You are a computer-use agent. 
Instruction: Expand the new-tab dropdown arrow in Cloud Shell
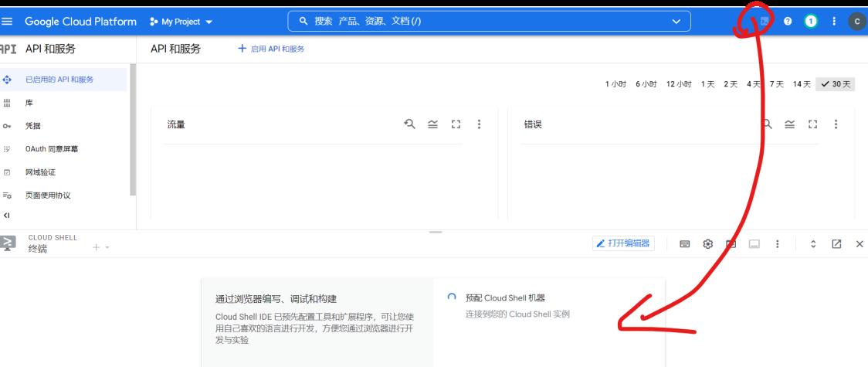coord(107,247)
